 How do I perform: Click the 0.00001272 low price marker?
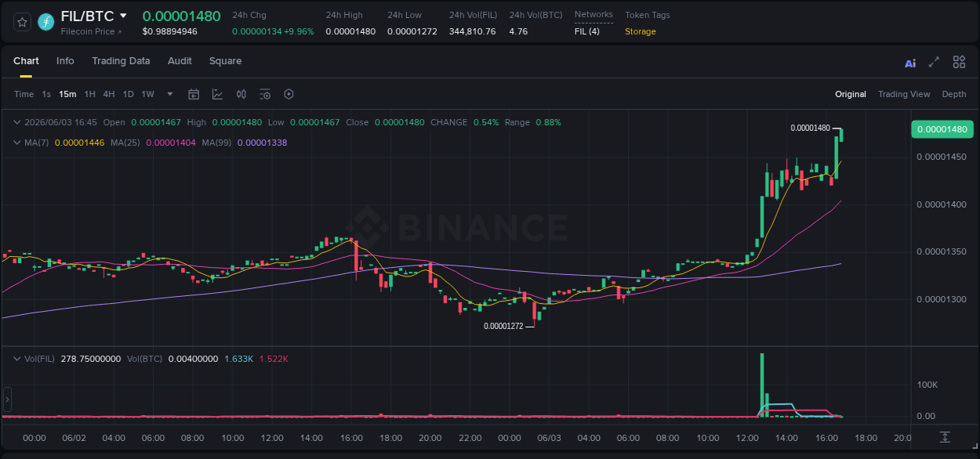[503, 326]
